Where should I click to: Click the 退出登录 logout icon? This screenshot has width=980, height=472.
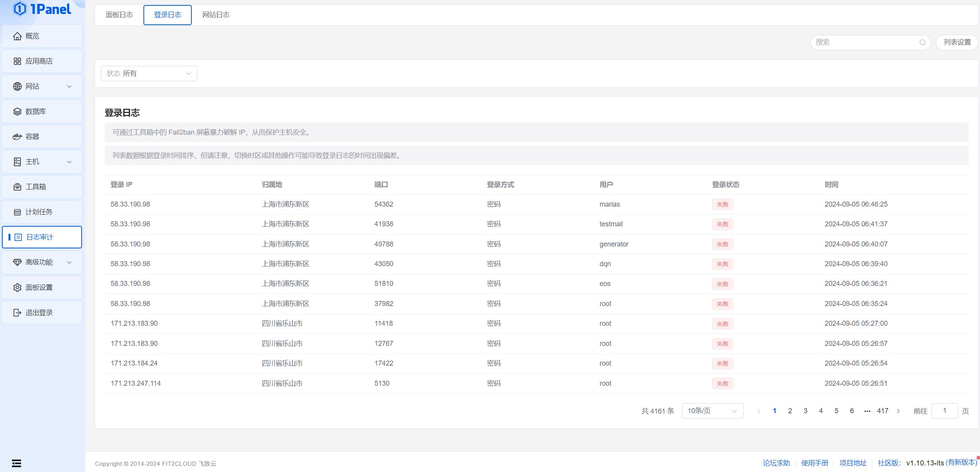coord(17,313)
